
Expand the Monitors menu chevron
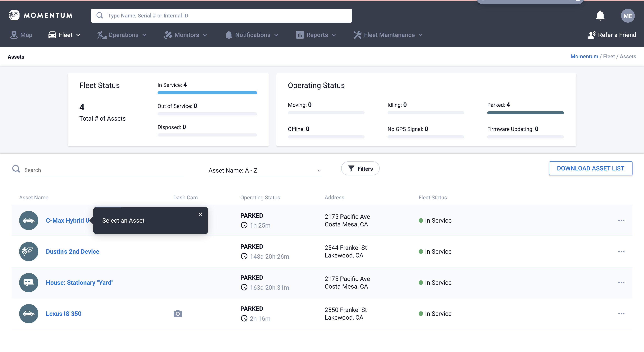[x=205, y=35]
